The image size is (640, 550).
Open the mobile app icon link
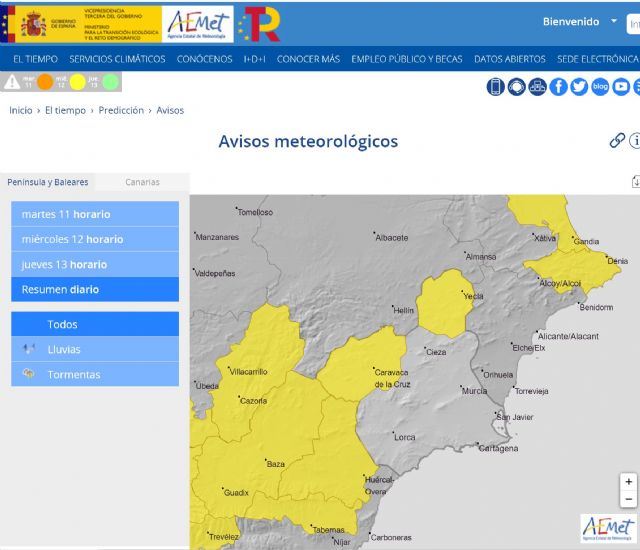point(496,87)
